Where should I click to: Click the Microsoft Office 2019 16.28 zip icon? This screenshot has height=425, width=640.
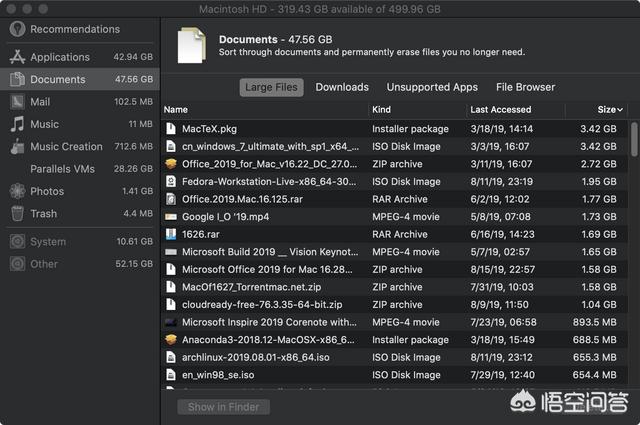[x=171, y=269]
